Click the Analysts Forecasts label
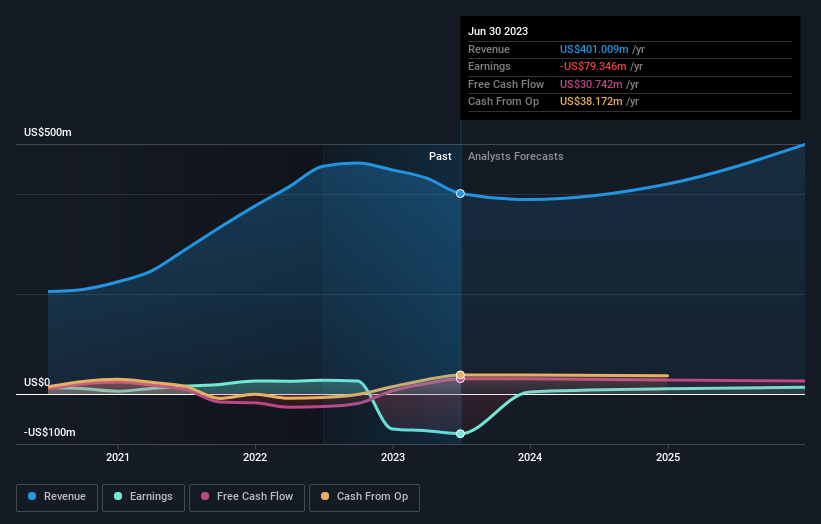This screenshot has width=821, height=524. [x=516, y=156]
